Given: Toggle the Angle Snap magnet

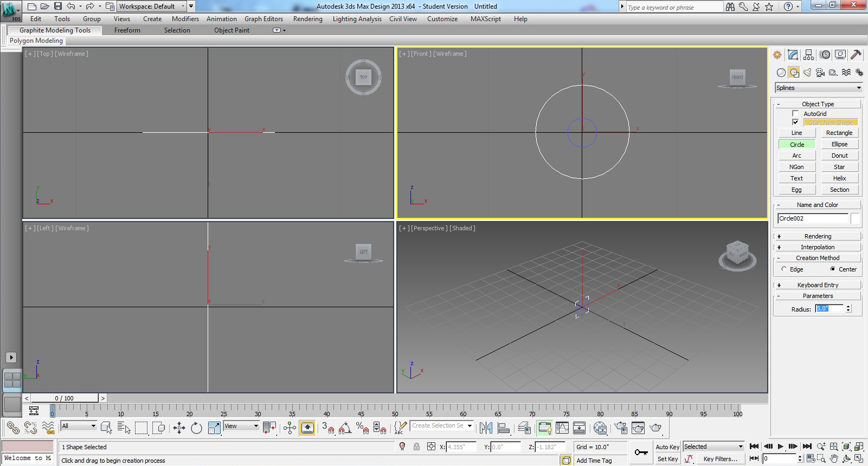Looking at the screenshot, I should 345,428.
